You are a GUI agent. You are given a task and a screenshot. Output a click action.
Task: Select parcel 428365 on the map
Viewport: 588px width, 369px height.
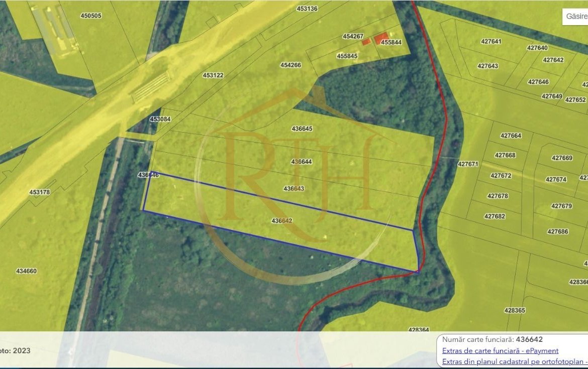515,311
